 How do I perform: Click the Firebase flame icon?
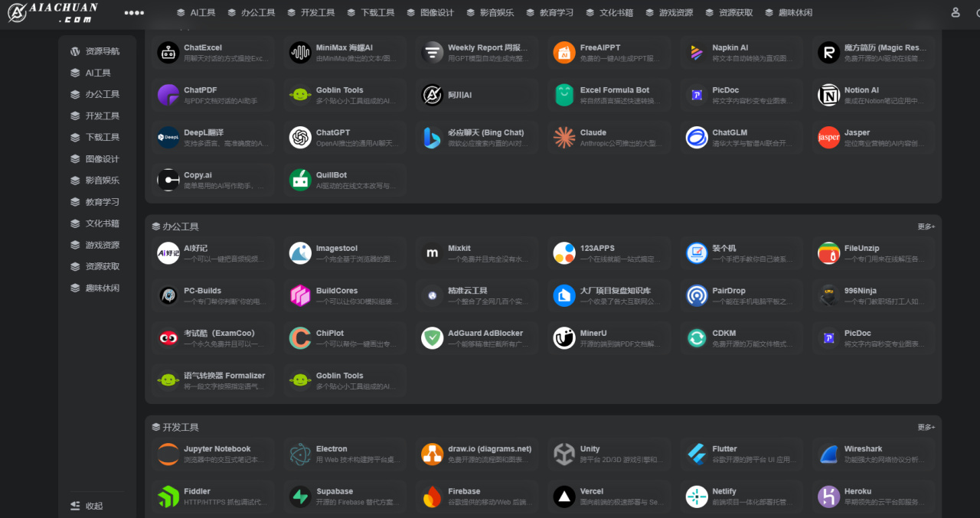(433, 497)
